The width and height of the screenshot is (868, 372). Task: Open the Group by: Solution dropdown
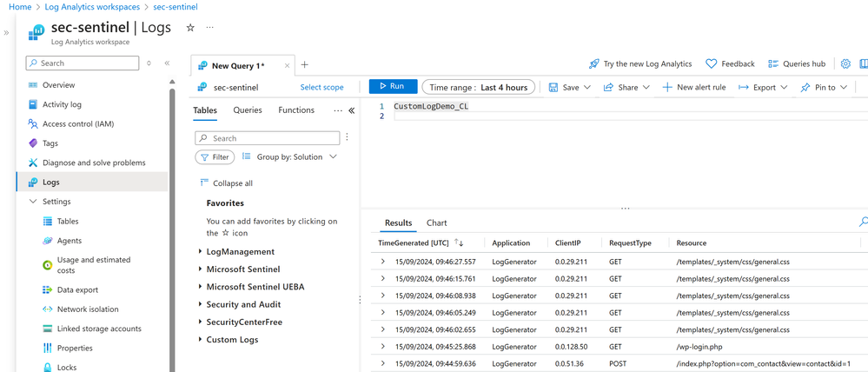pos(289,157)
